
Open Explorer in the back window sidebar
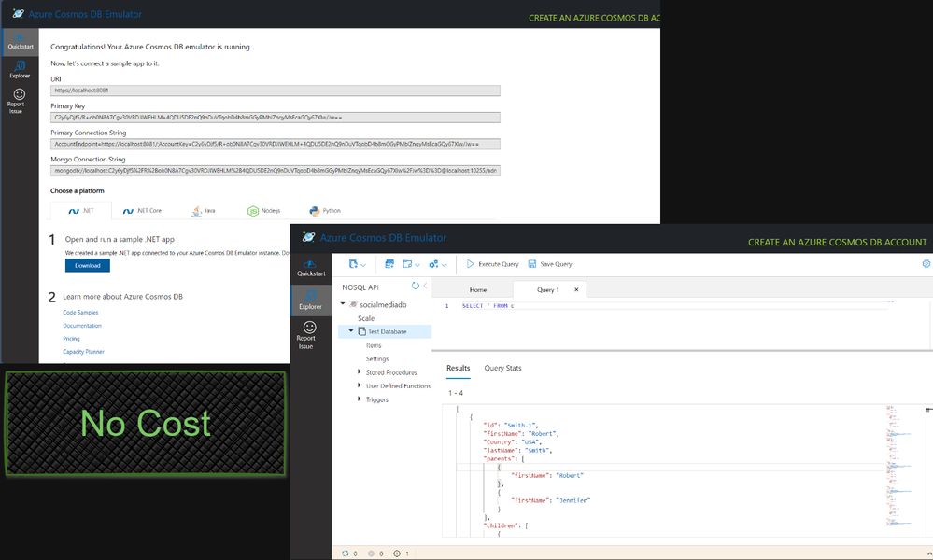pyautogui.click(x=20, y=70)
